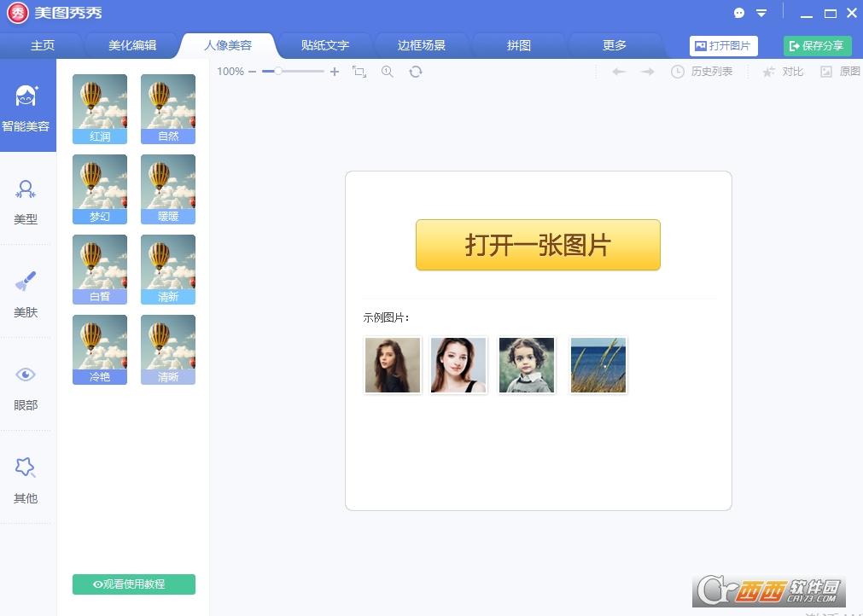Apply the 白皙 beauty preset
The image size is (863, 616).
tap(100, 270)
